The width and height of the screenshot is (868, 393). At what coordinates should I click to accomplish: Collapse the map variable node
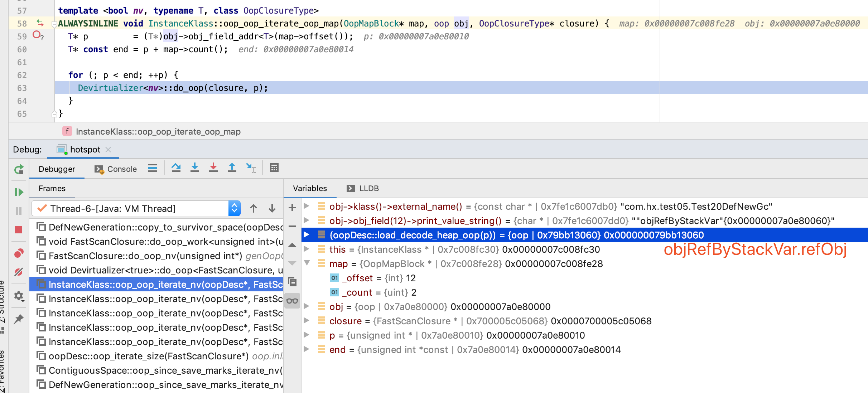307,263
